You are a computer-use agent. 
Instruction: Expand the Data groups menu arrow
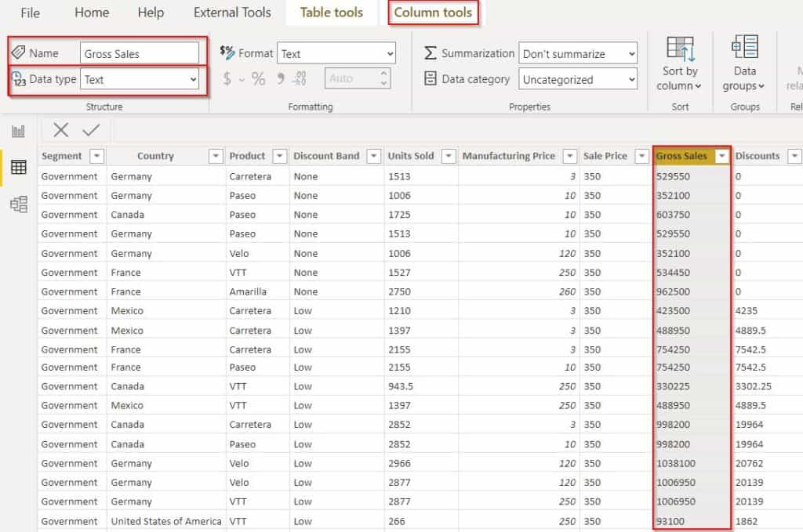point(761,86)
